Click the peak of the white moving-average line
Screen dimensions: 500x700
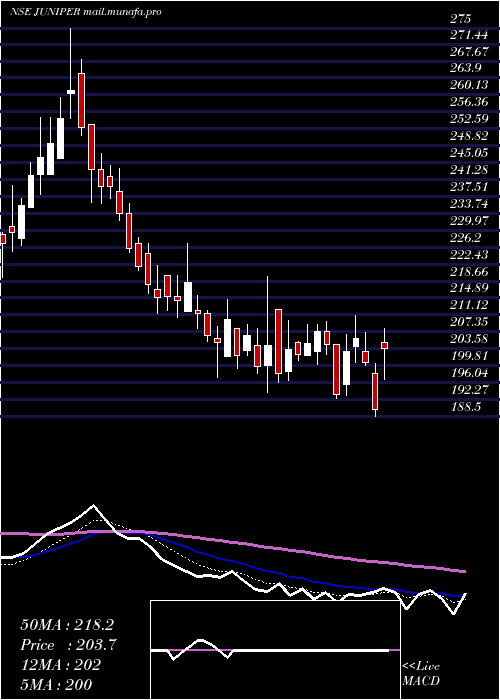[93, 506]
